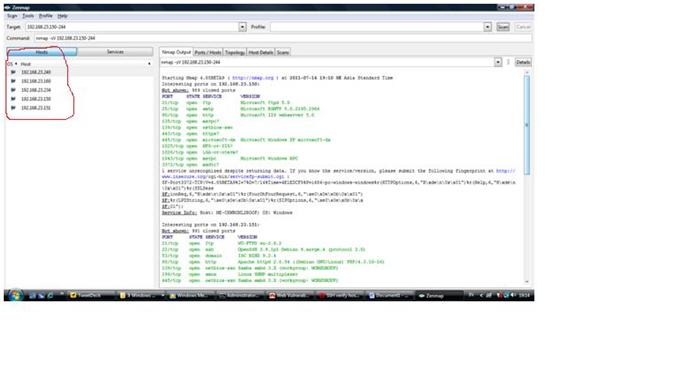The height and width of the screenshot is (384, 683).
Task: Select host 192.168.23.160 in list
Action: (x=36, y=81)
